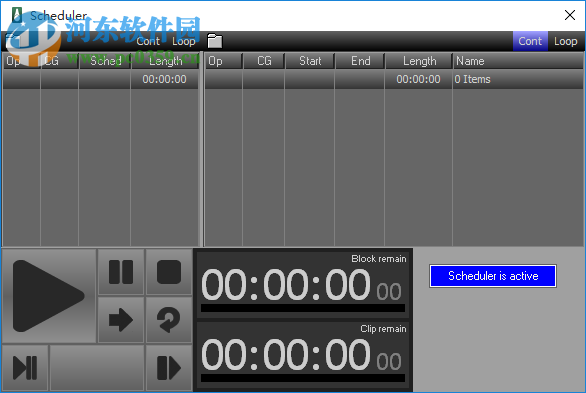Click the Sched column header in left panel
The image size is (586, 393).
pos(105,61)
